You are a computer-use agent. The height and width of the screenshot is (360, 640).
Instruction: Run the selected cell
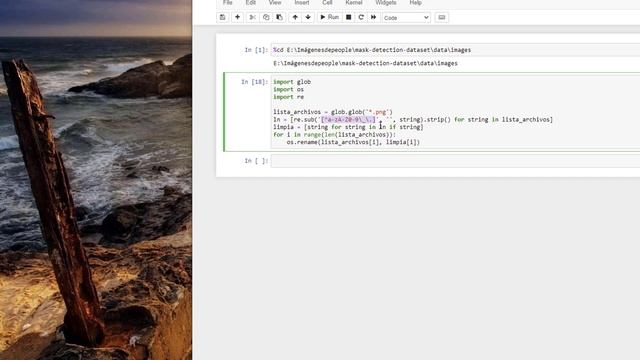[x=329, y=18]
